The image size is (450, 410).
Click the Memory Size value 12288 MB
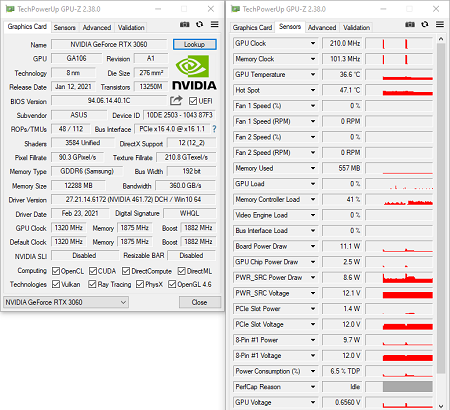point(78,186)
